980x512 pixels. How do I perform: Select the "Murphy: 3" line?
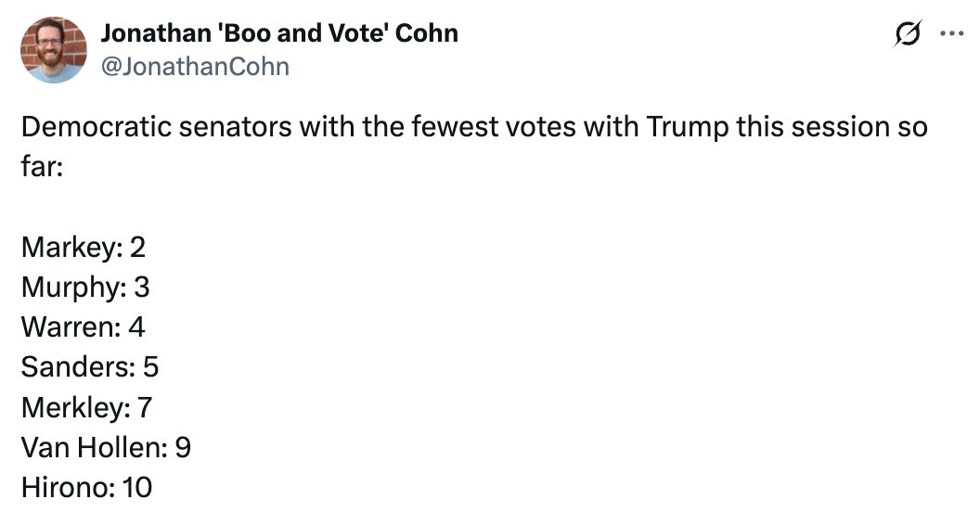click(85, 288)
